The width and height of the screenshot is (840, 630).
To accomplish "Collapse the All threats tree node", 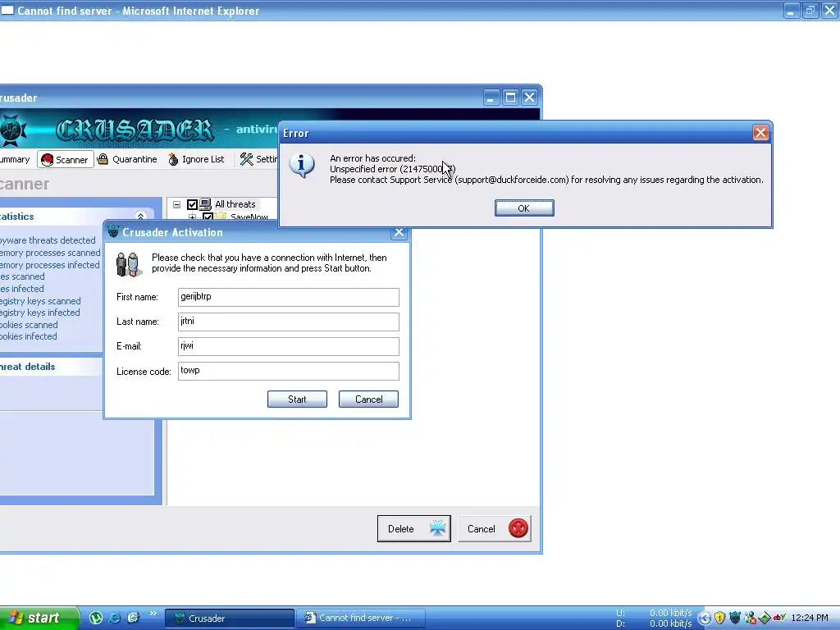I will [177, 204].
